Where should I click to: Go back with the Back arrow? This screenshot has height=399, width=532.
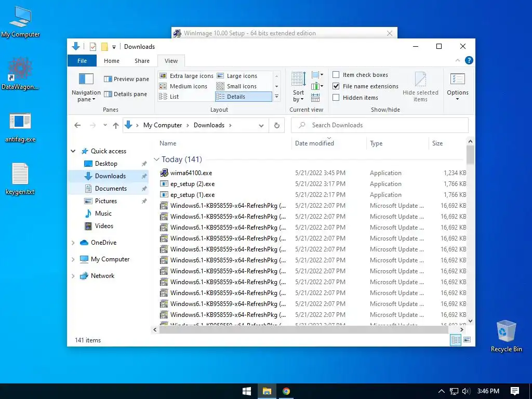pyautogui.click(x=77, y=125)
